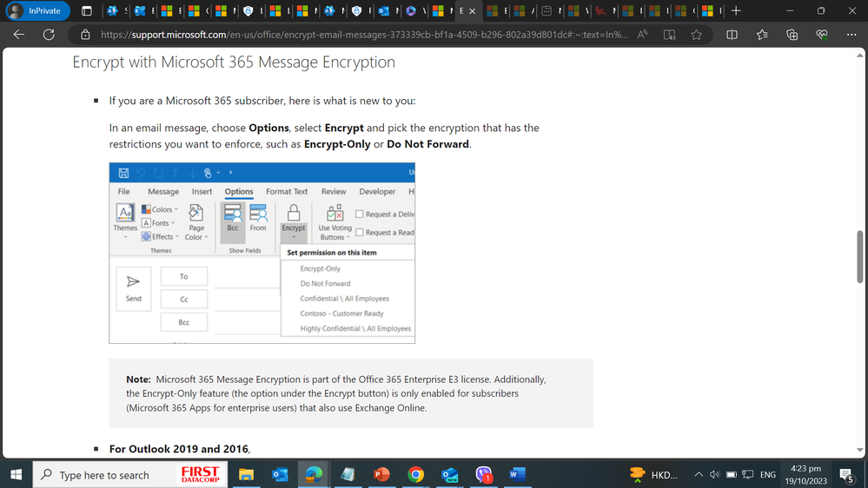Click Do Not Forward in illustration dropdown
This screenshot has height=488, width=868.
click(x=325, y=283)
